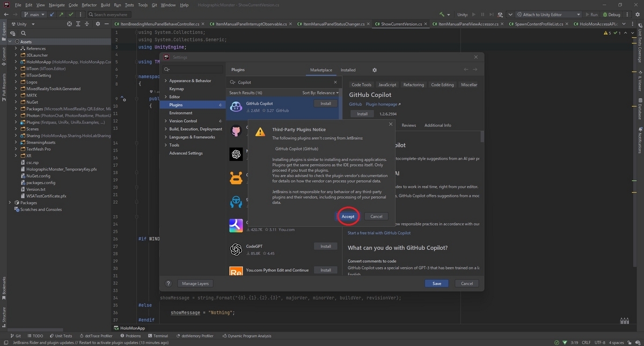Viewport: 644px width, 346px height.
Task: Open the Refactor menu
Action: pos(89,5)
